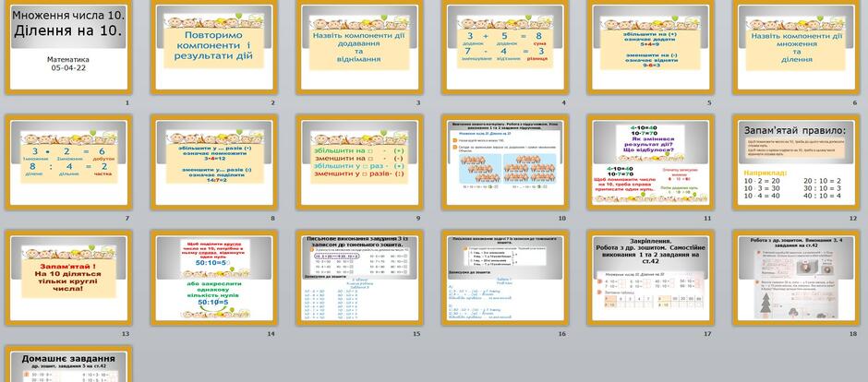Select slide showing 3 + 5 = 8

click(x=505, y=48)
